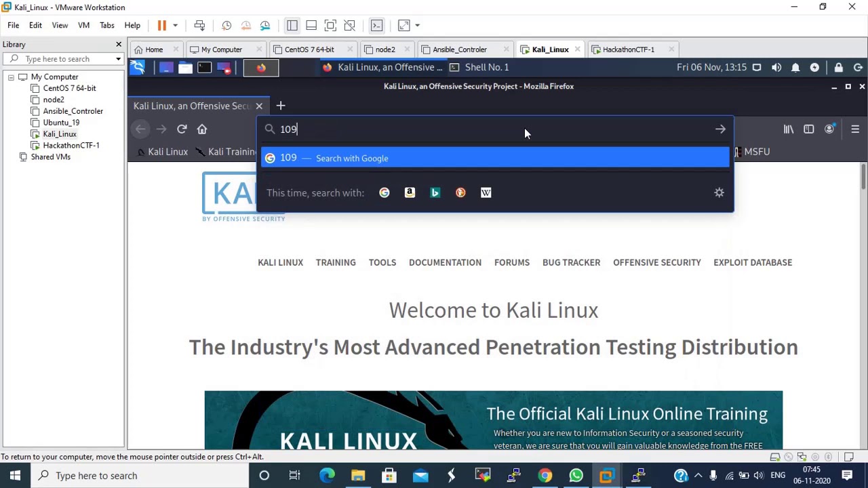
Task: Open Windows Task View button
Action: pos(294,475)
